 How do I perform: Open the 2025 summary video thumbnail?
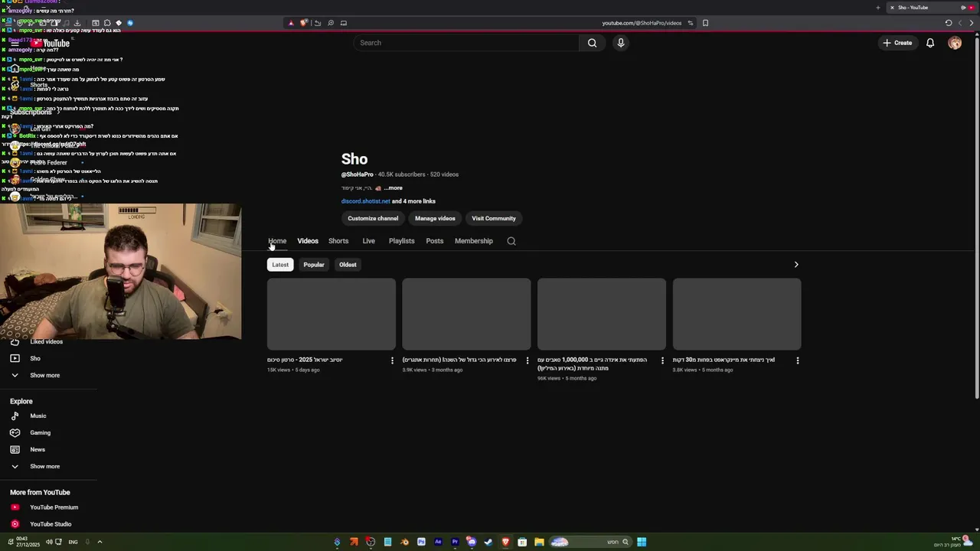coord(332,315)
